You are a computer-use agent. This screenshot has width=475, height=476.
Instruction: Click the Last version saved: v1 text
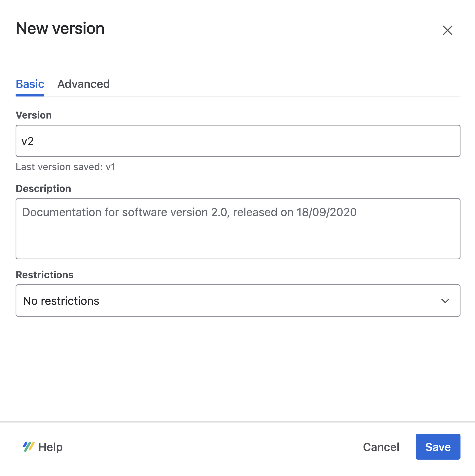coord(65,167)
